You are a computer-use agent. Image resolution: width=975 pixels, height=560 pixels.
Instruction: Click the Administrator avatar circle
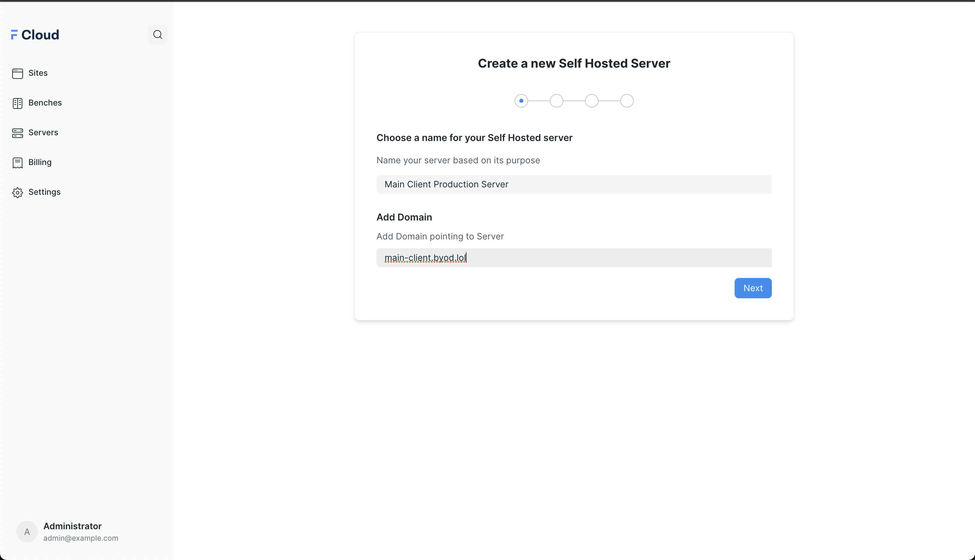pos(27,532)
